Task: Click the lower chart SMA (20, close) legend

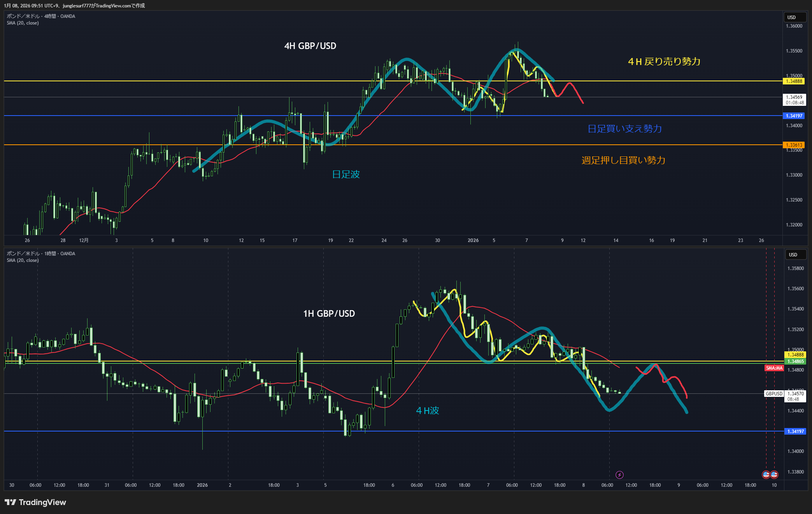Action: pyautogui.click(x=23, y=260)
